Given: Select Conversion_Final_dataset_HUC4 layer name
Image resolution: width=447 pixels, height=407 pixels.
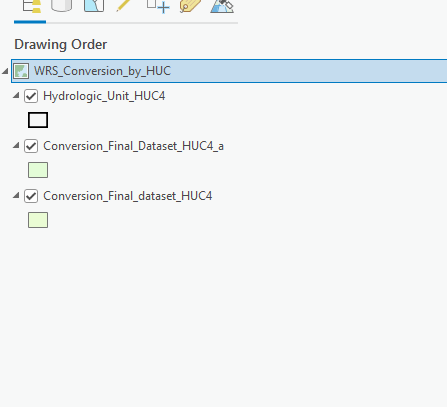Looking at the screenshot, I should pyautogui.click(x=128, y=196).
